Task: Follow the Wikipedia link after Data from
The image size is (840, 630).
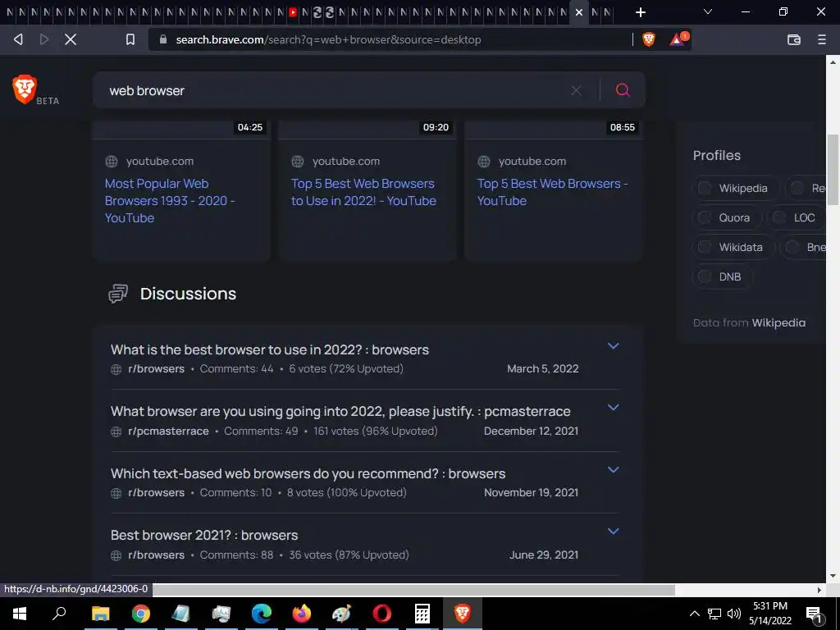Action: click(x=778, y=322)
